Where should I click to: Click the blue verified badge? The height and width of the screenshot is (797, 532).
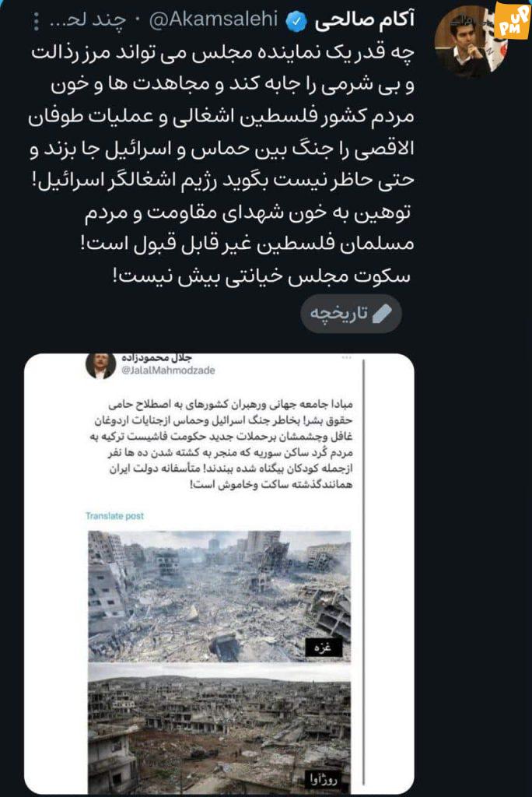click(297, 21)
